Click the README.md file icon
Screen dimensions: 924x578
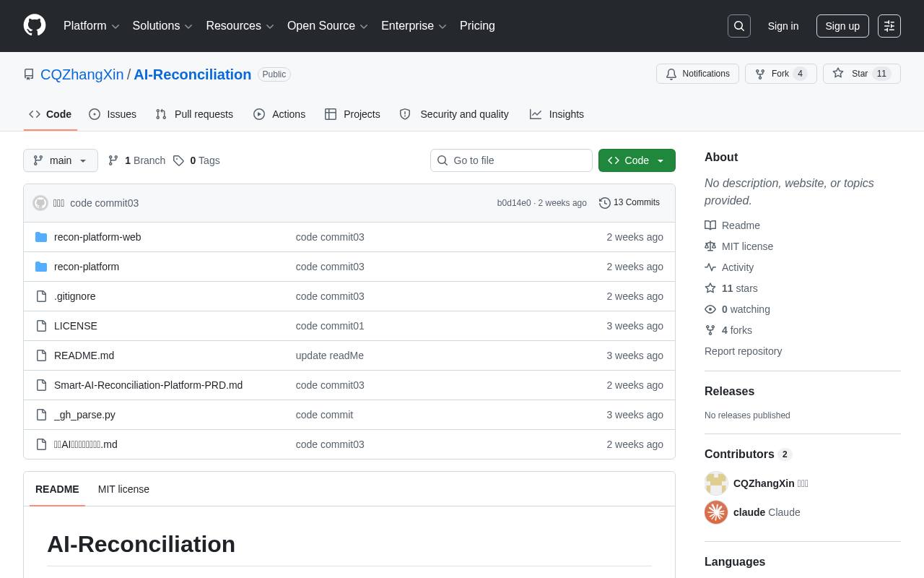41,355
